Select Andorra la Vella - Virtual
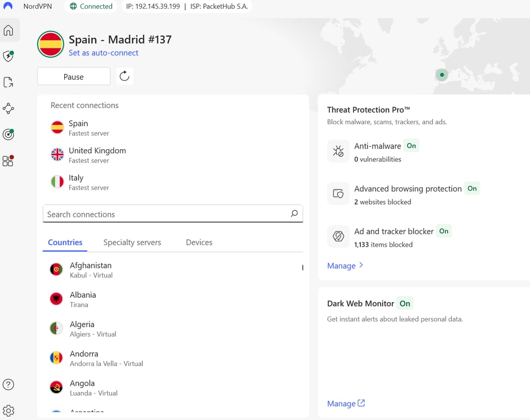This screenshot has width=530, height=420. (173, 358)
